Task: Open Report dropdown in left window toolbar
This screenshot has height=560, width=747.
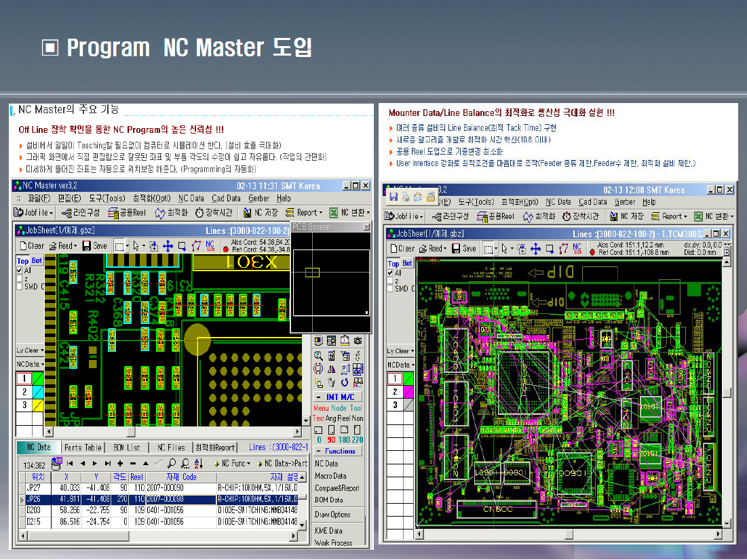Action: [304, 213]
